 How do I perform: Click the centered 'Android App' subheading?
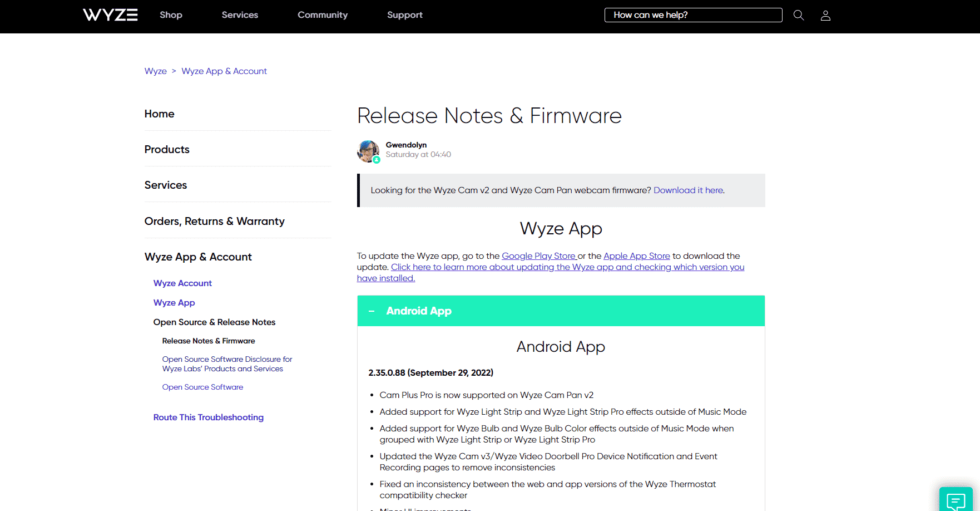[x=561, y=347]
